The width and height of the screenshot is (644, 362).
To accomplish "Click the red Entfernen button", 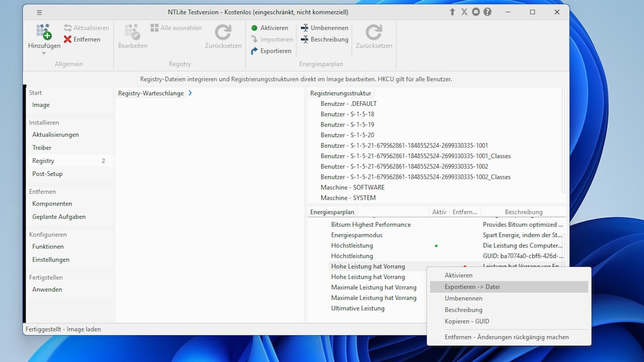I will pyautogui.click(x=82, y=40).
